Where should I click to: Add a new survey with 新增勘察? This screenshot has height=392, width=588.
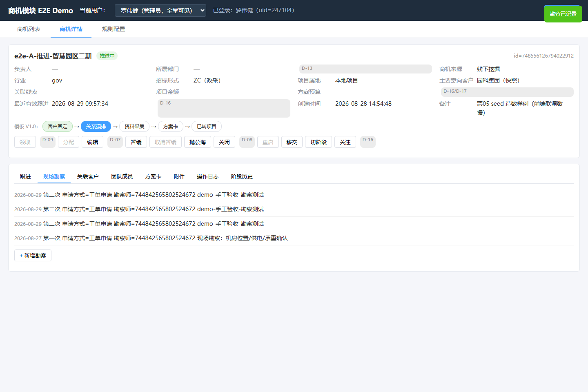coord(33,256)
